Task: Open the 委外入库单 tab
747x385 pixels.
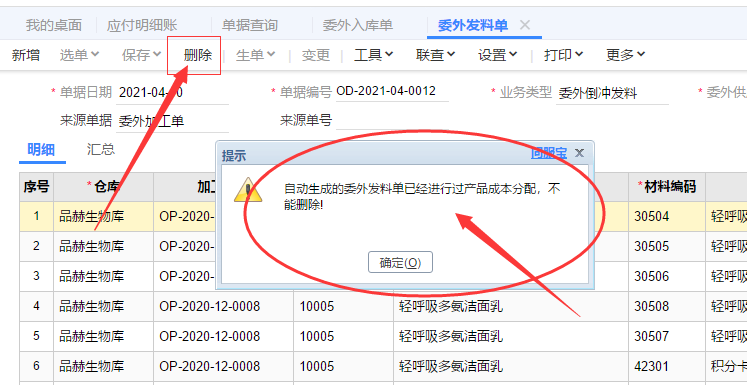Action: tap(358, 25)
